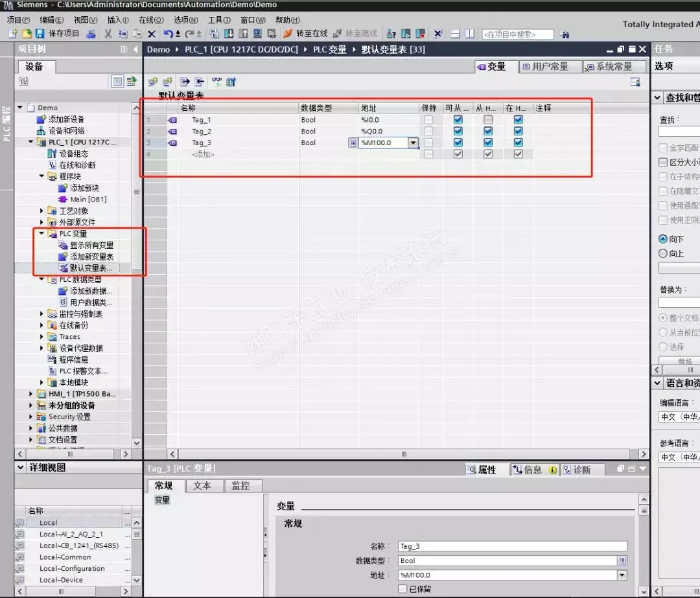Expand the Security 设置 tree node

coord(31,417)
